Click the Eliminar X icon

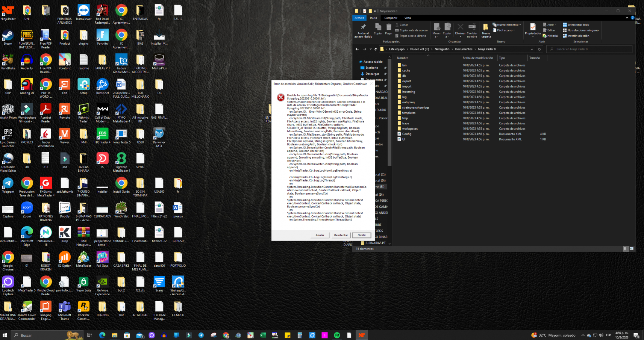[x=460, y=27]
